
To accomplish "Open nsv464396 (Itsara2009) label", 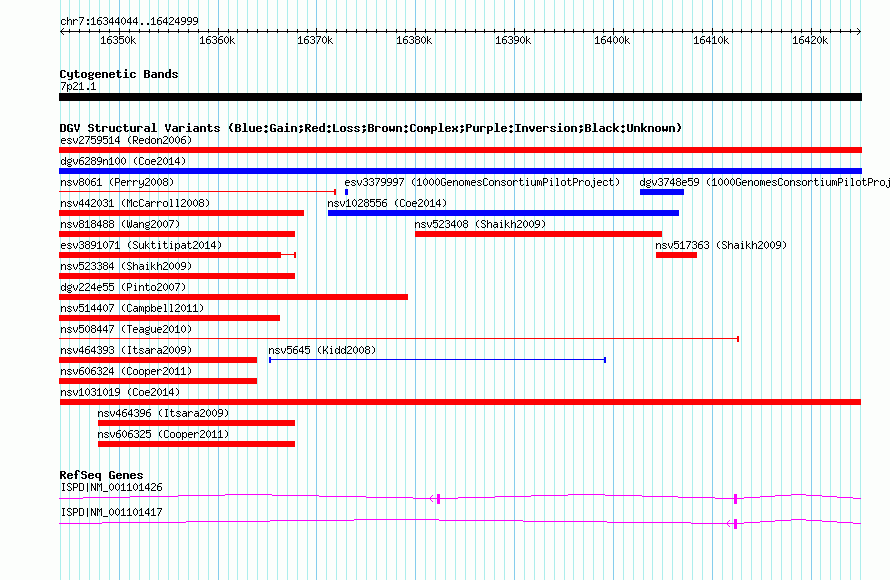I will coord(163,413).
